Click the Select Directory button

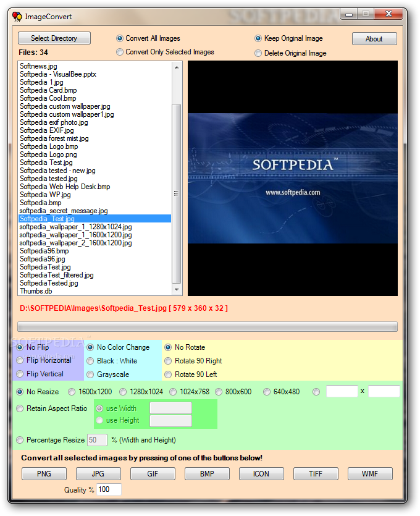pos(54,38)
